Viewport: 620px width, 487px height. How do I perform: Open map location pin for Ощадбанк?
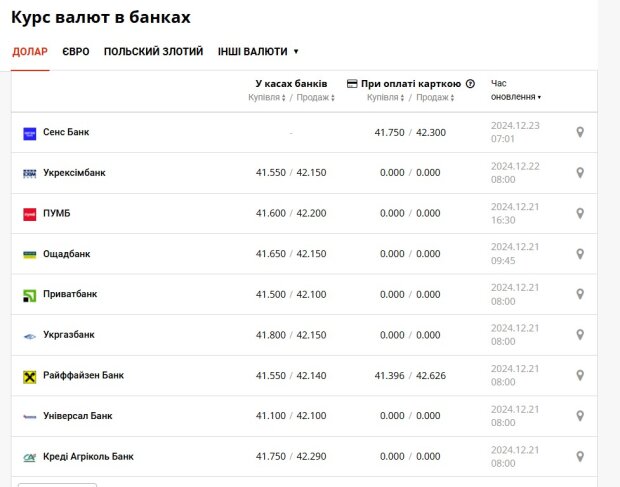coord(580,254)
